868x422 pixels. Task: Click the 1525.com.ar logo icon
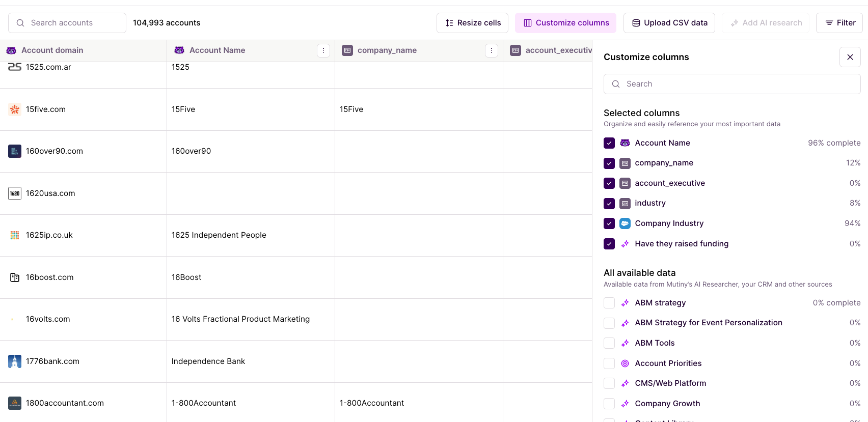click(x=15, y=67)
